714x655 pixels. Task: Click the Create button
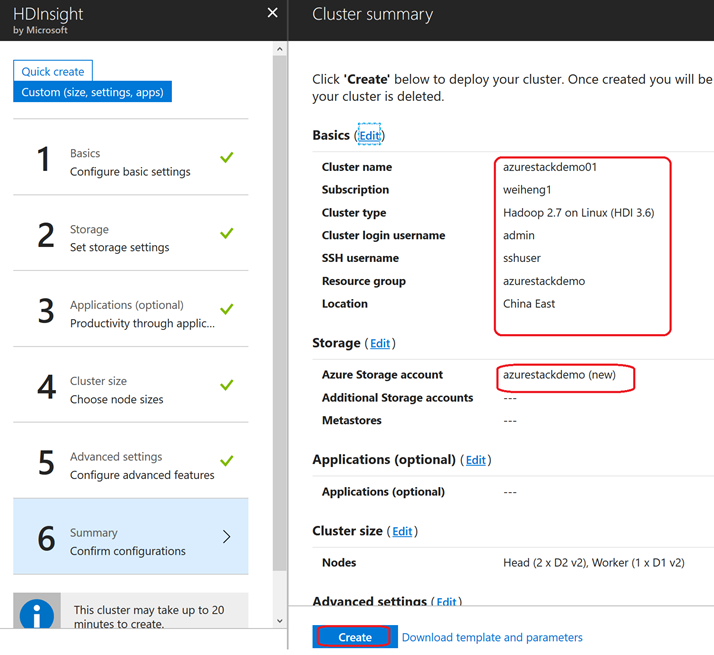pyautogui.click(x=354, y=637)
